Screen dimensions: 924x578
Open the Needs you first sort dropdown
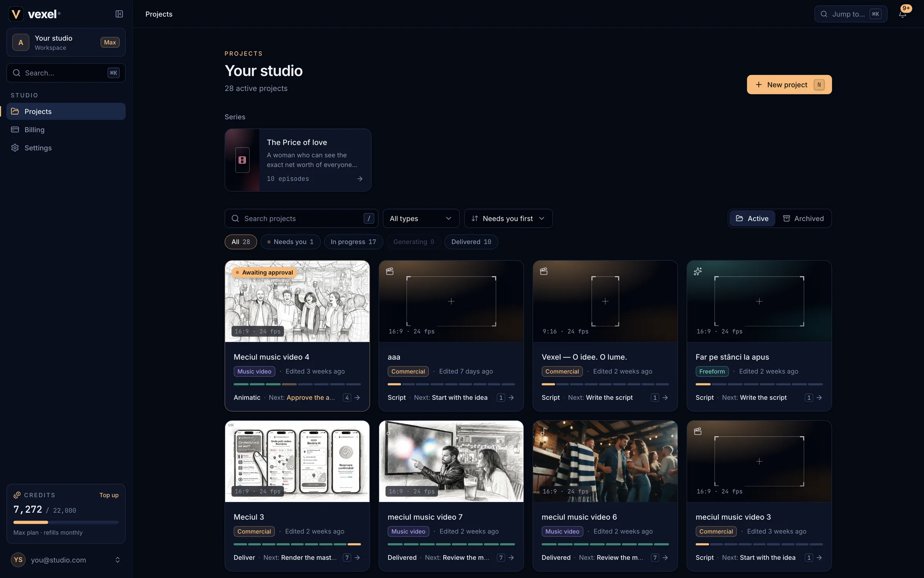[508, 218]
